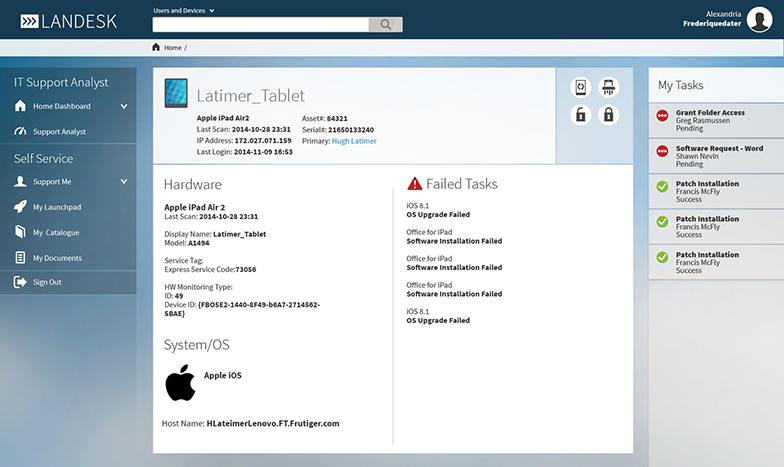
Task: Click the tablet device thumbnail icon
Action: click(x=175, y=95)
